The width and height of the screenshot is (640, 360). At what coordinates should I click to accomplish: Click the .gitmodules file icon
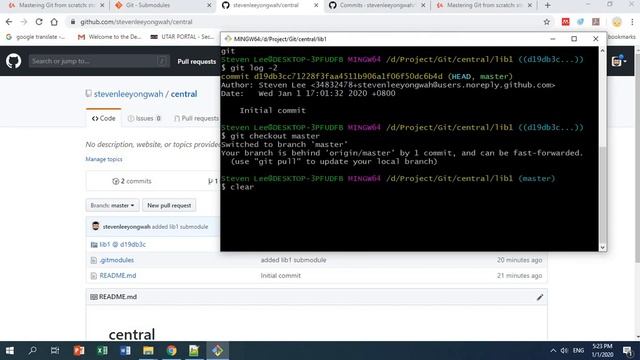pos(94,260)
